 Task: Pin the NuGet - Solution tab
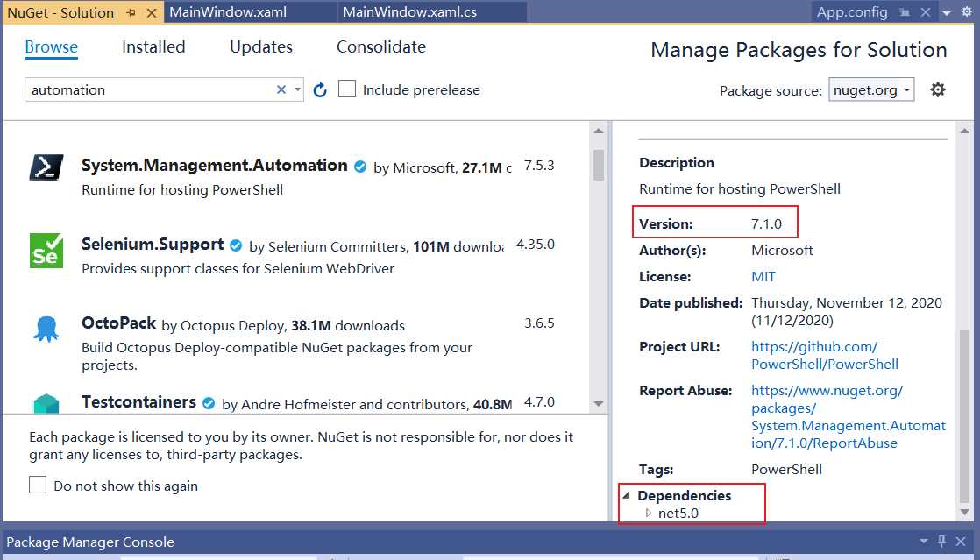131,12
